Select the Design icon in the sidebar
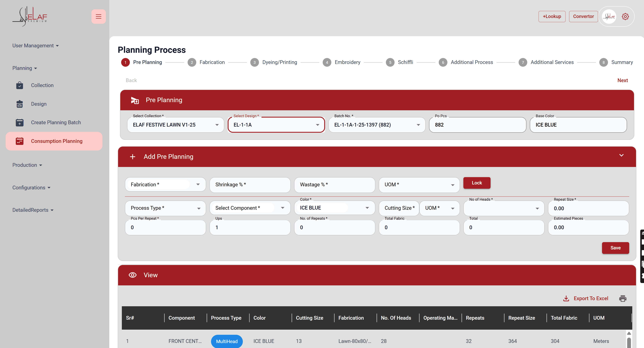The width and height of the screenshot is (644, 348). click(x=20, y=104)
